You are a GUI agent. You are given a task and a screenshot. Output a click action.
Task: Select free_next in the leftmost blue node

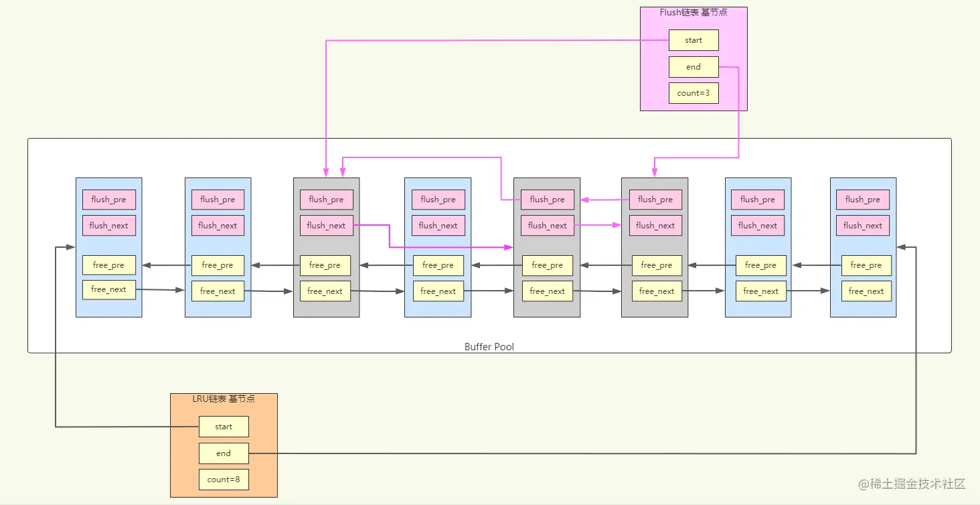(109, 290)
